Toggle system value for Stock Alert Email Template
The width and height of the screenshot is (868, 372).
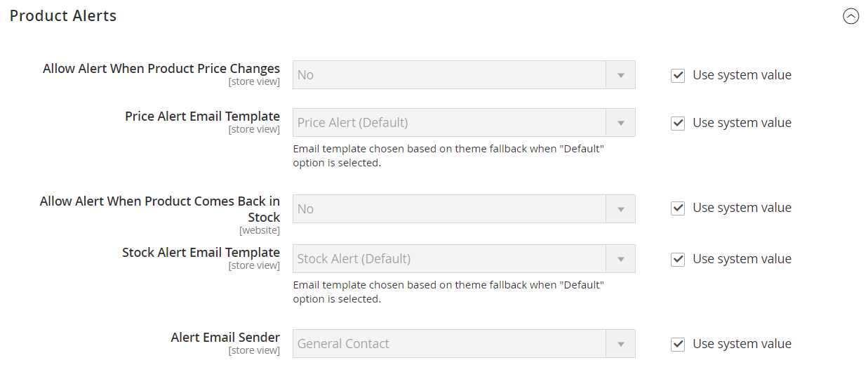[x=678, y=260]
